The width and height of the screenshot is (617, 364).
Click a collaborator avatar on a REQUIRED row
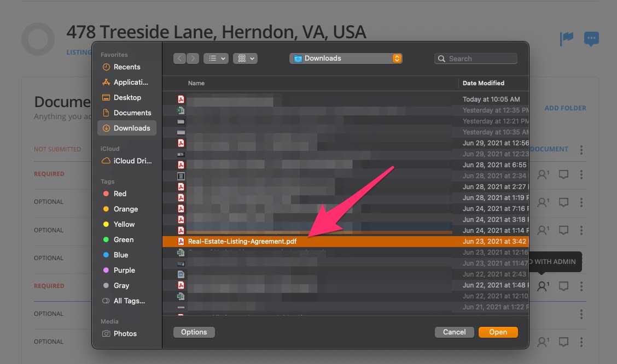coord(542,285)
